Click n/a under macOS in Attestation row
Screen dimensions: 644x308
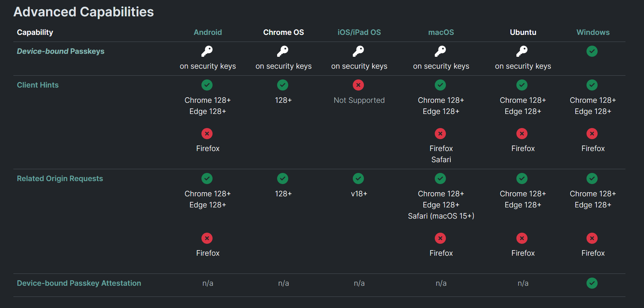click(441, 283)
